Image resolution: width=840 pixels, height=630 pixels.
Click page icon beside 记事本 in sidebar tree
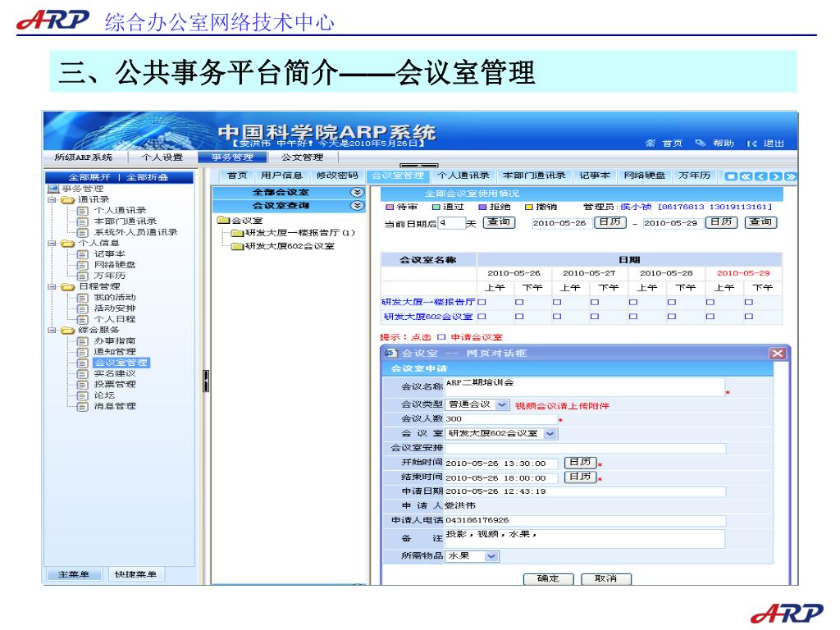click(x=83, y=254)
